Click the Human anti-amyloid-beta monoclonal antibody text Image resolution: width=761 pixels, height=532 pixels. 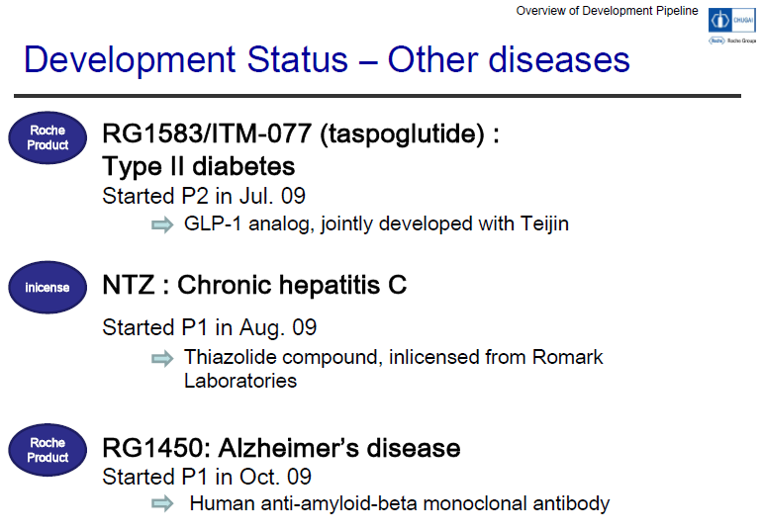(399, 504)
